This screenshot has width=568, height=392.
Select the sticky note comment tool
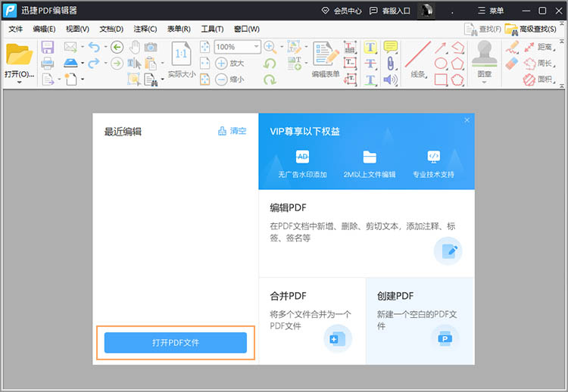pos(391,47)
